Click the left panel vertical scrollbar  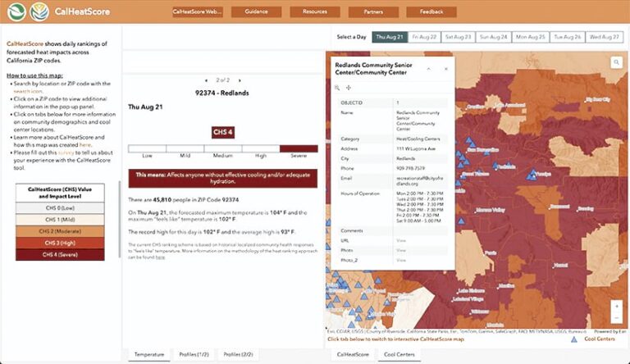pyautogui.click(x=119, y=219)
